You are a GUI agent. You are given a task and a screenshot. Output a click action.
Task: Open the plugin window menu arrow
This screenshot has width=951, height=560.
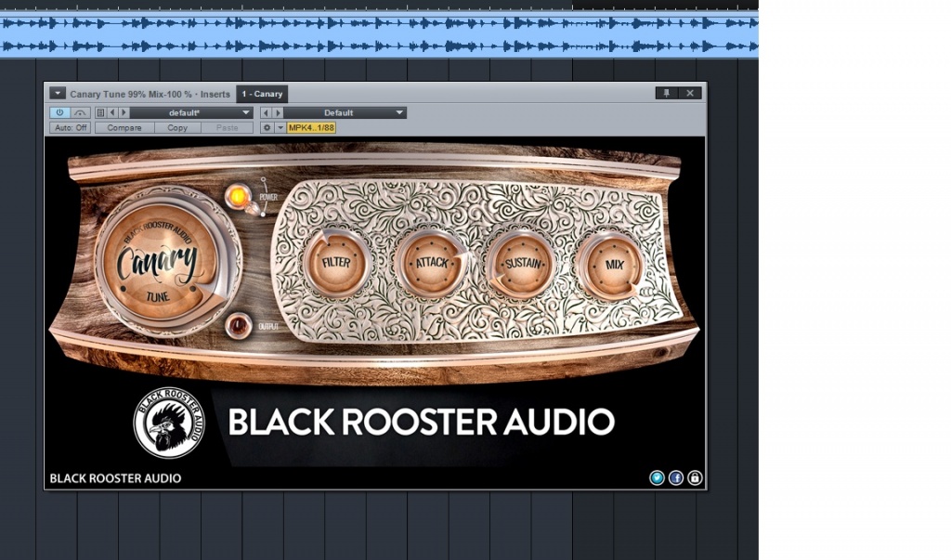[58, 93]
